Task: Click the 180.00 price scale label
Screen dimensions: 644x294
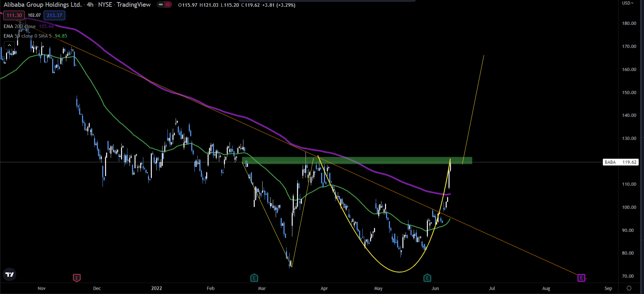Action: 629,23
